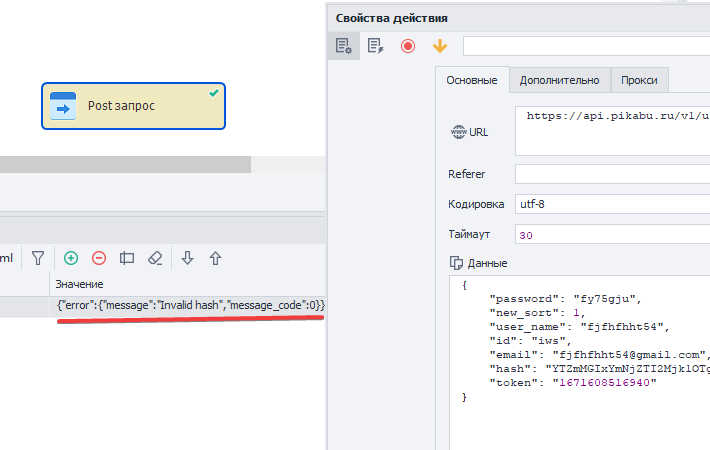The height and width of the screenshot is (450, 710).
Task: Click the red minus remove variable icon
Action: 99,258
